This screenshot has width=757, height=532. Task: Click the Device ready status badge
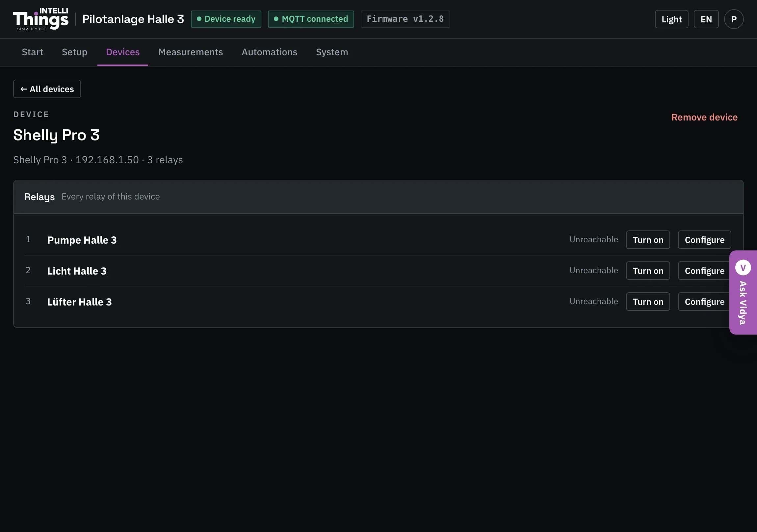(x=226, y=19)
